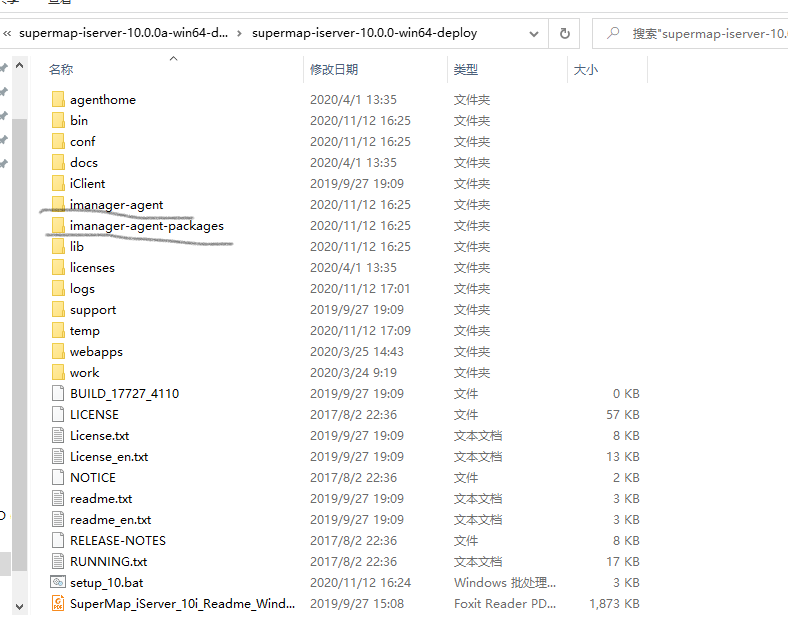Viewport: 788px width, 634px height.
Task: Click the refresh button in address bar
Action: pos(564,34)
